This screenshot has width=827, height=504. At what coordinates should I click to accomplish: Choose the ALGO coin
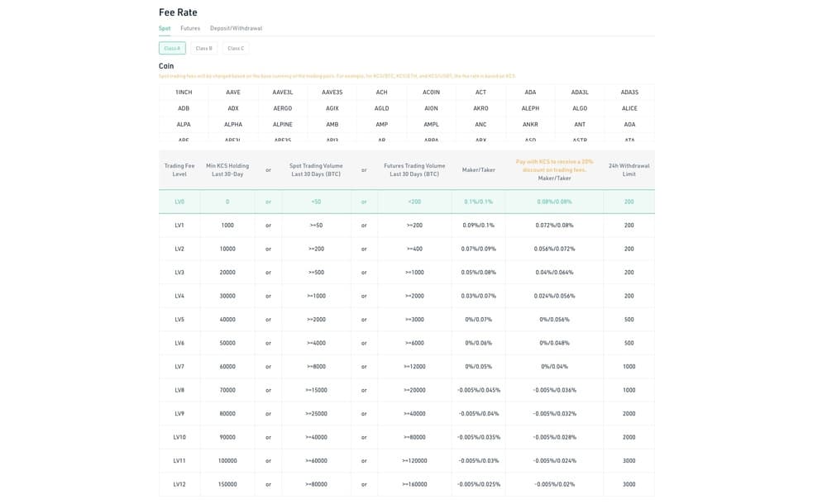pyautogui.click(x=581, y=108)
